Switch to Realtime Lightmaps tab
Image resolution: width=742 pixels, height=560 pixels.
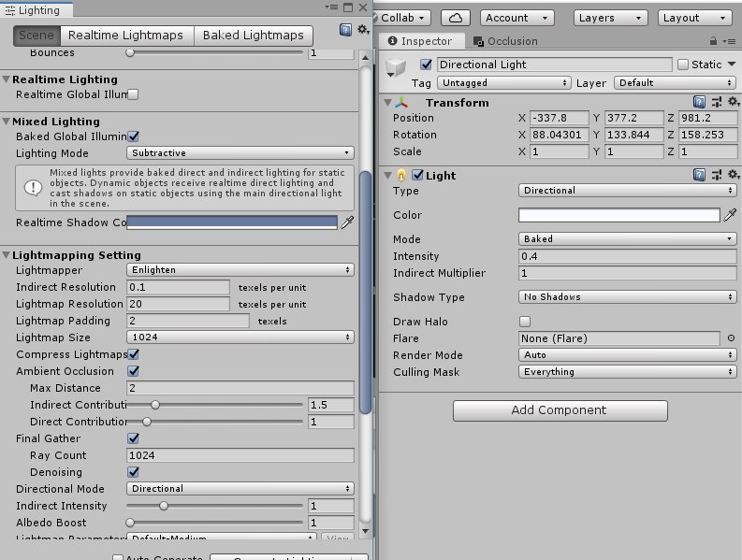(125, 36)
